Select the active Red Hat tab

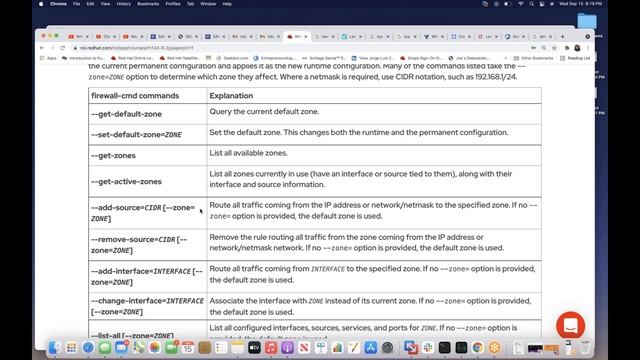tap(297, 36)
